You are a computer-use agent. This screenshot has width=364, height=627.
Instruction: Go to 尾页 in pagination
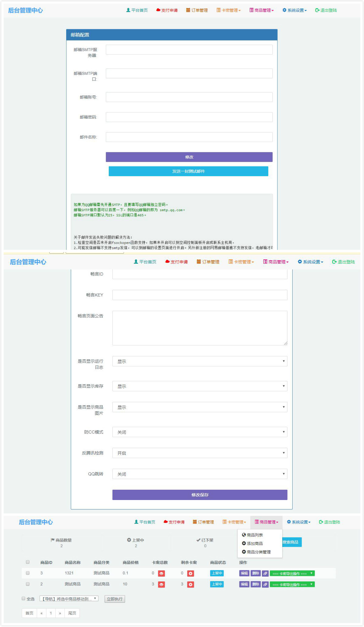(x=72, y=613)
